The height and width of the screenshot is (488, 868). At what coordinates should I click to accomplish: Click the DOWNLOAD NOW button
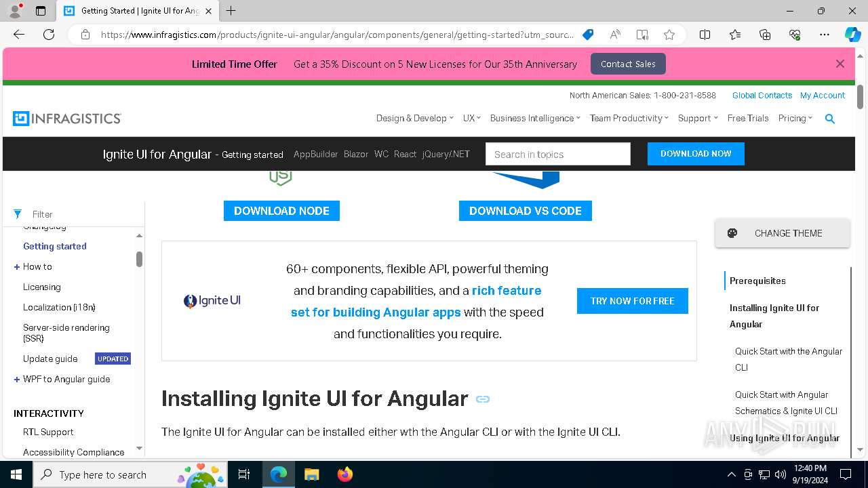coord(696,154)
